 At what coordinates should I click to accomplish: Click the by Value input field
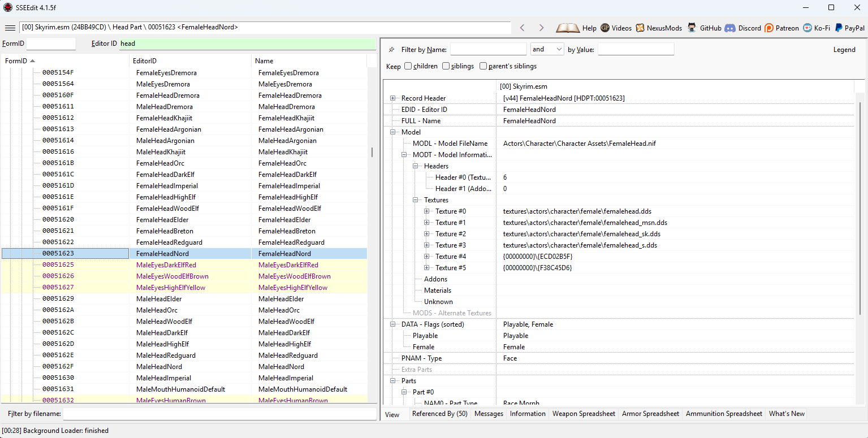(x=636, y=49)
